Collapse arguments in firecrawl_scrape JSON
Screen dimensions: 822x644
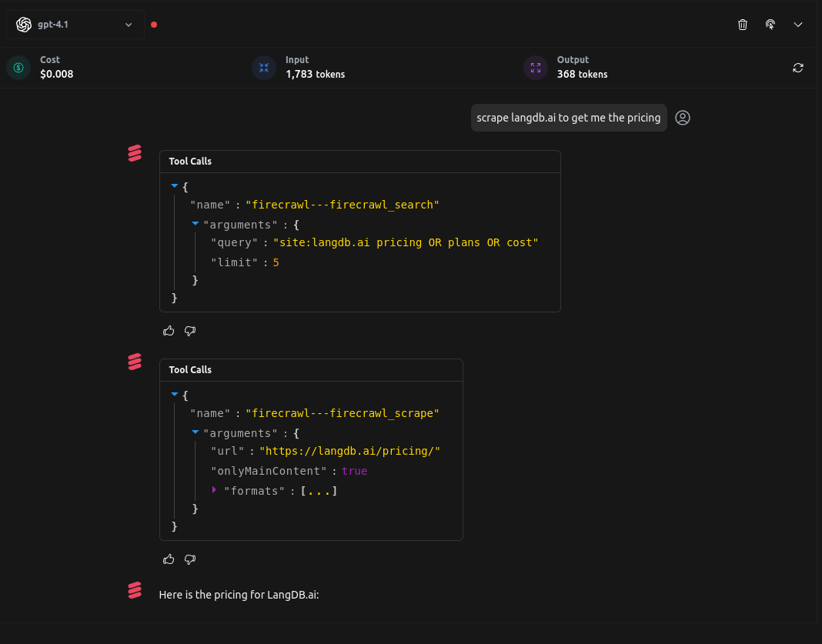pyautogui.click(x=195, y=432)
